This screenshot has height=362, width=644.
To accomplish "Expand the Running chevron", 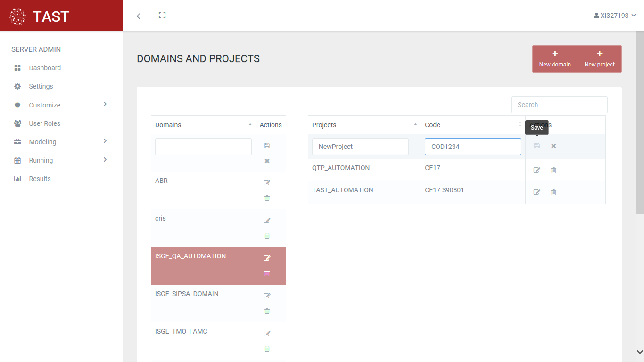I will click(x=105, y=160).
